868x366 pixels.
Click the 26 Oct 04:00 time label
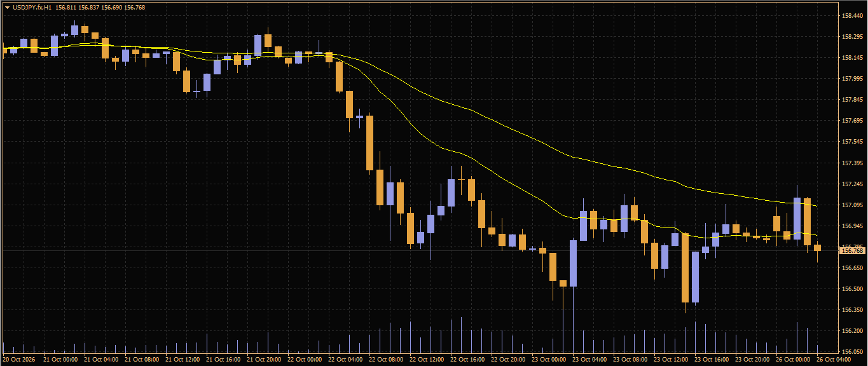pyautogui.click(x=834, y=360)
